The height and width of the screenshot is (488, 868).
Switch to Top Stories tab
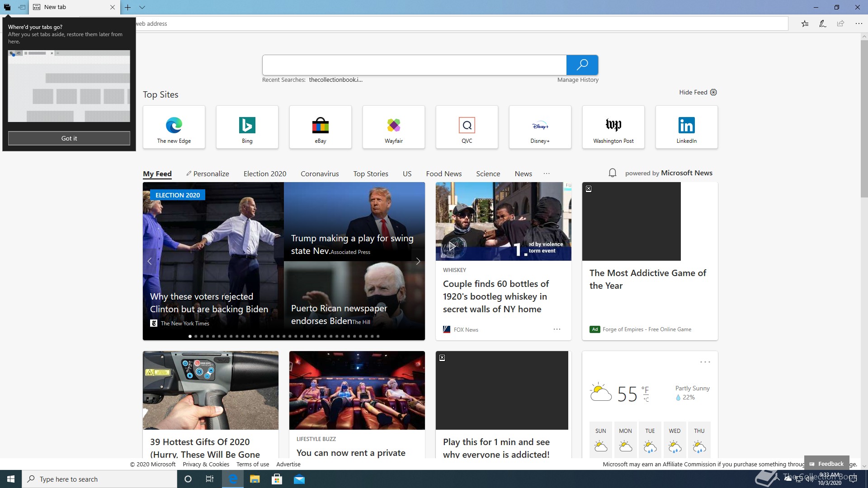pos(371,174)
